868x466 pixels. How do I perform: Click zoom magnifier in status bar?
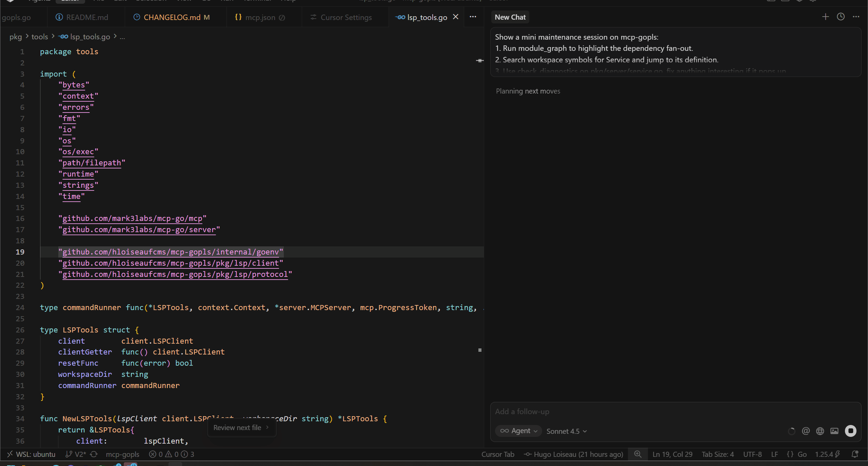(x=638, y=454)
